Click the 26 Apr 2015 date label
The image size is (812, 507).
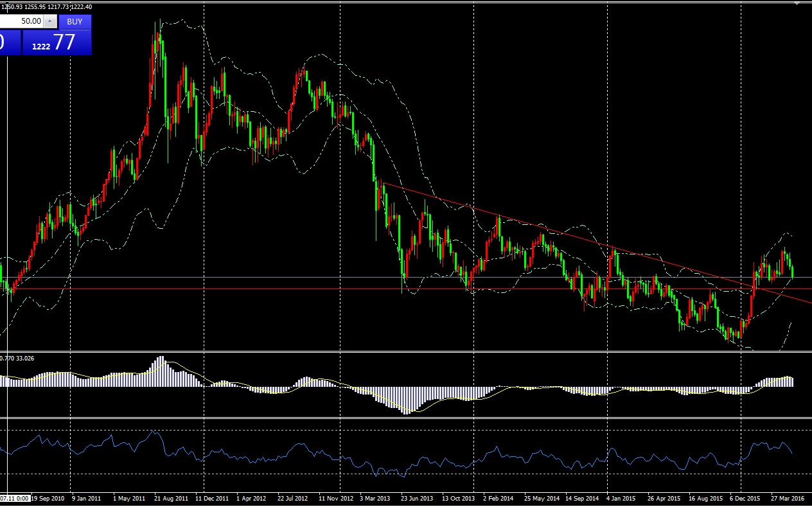664,498
